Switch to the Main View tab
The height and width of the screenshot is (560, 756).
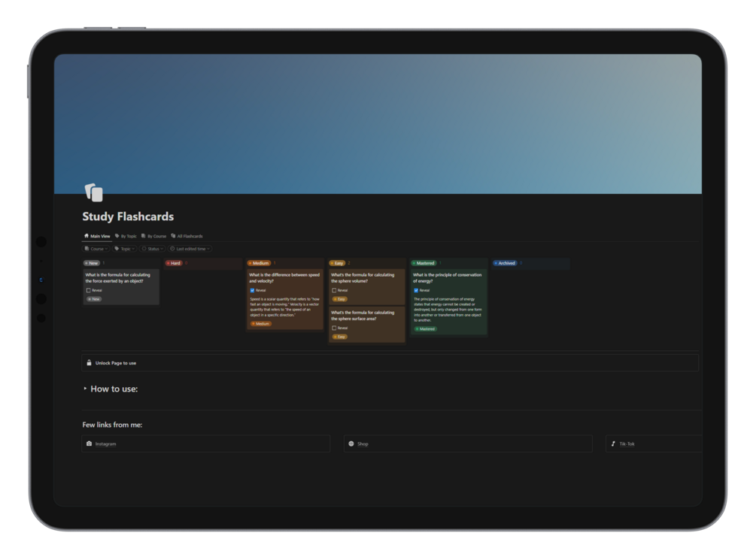point(97,236)
